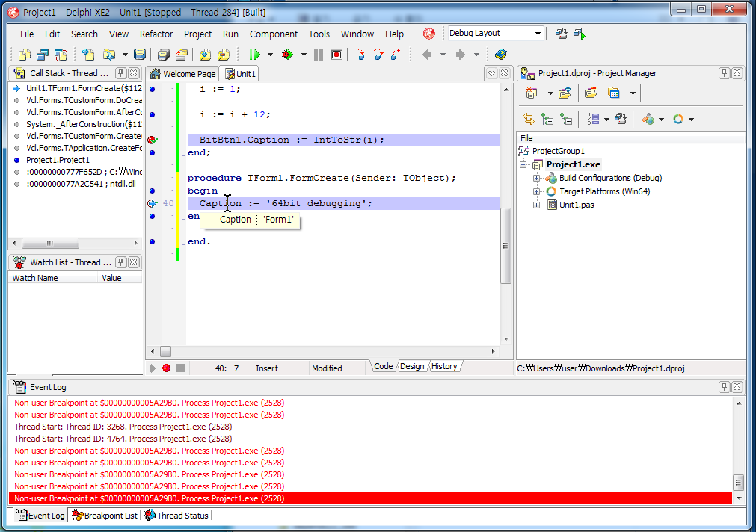Image resolution: width=756 pixels, height=532 pixels.
Task: Pin the Project Manager panel
Action: point(725,73)
